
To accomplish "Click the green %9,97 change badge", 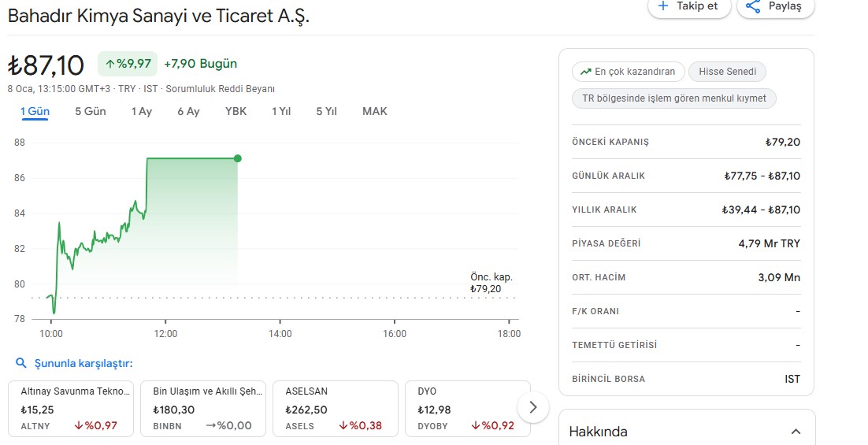I will (x=128, y=64).
